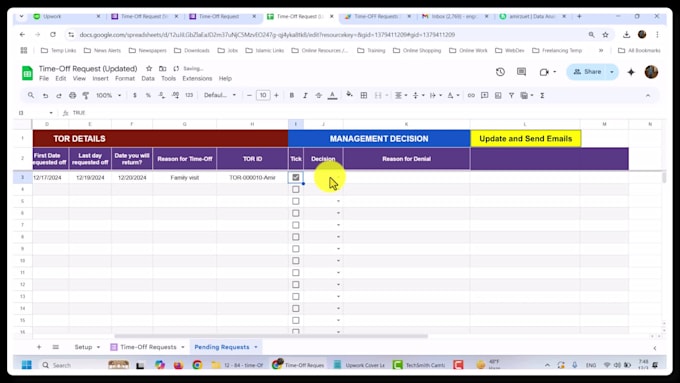The width and height of the screenshot is (680, 383).
Task: Open the Google Sheets home icon
Action: [x=27, y=73]
